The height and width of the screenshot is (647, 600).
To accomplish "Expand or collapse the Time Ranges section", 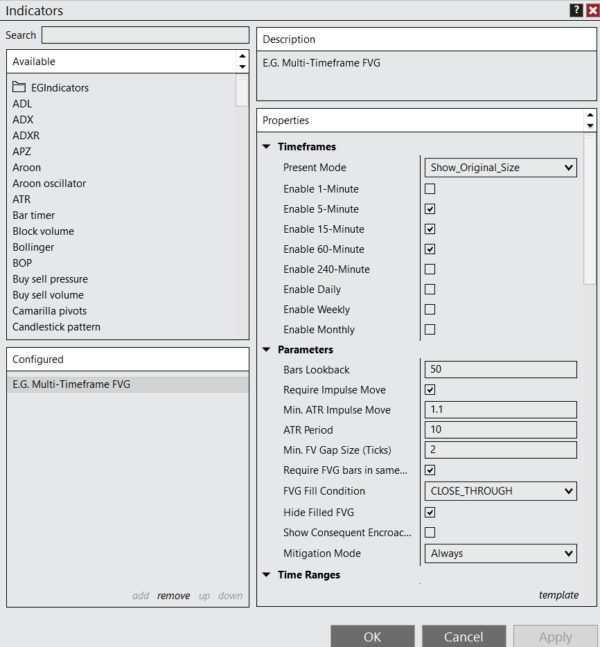I will click(x=266, y=575).
